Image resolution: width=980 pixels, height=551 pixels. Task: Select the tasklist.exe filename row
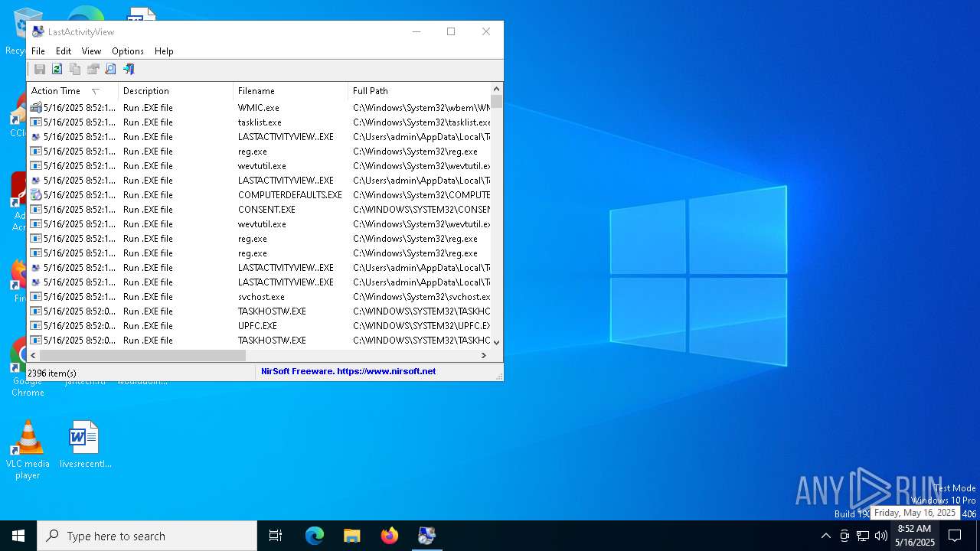(x=260, y=122)
